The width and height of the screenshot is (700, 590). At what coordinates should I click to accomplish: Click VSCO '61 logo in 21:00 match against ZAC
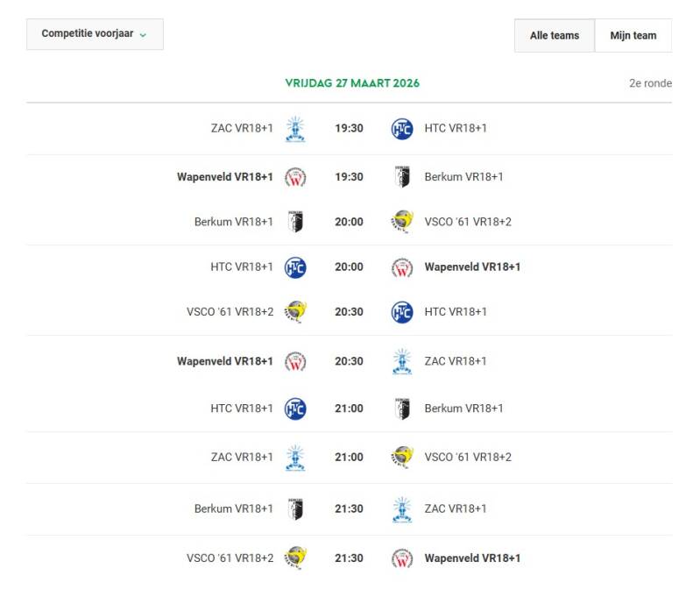click(x=401, y=457)
